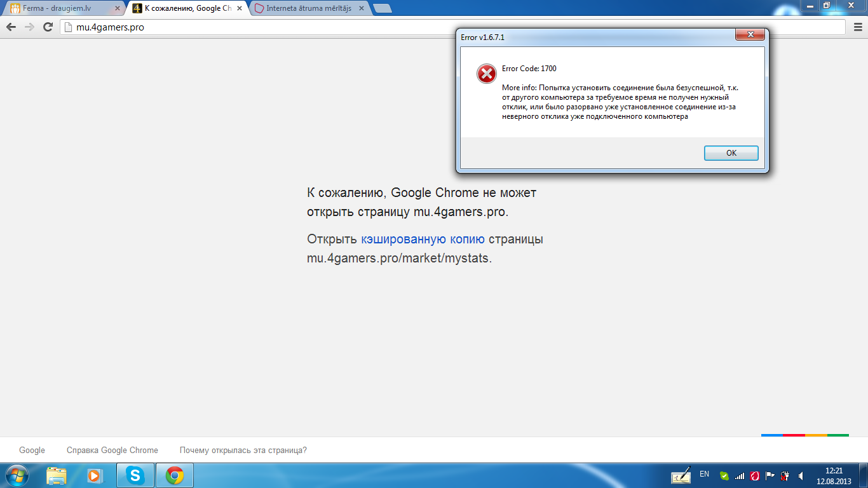This screenshot has height=488, width=868.
Task: Open the Google link in the footer
Action: pyautogui.click(x=32, y=450)
